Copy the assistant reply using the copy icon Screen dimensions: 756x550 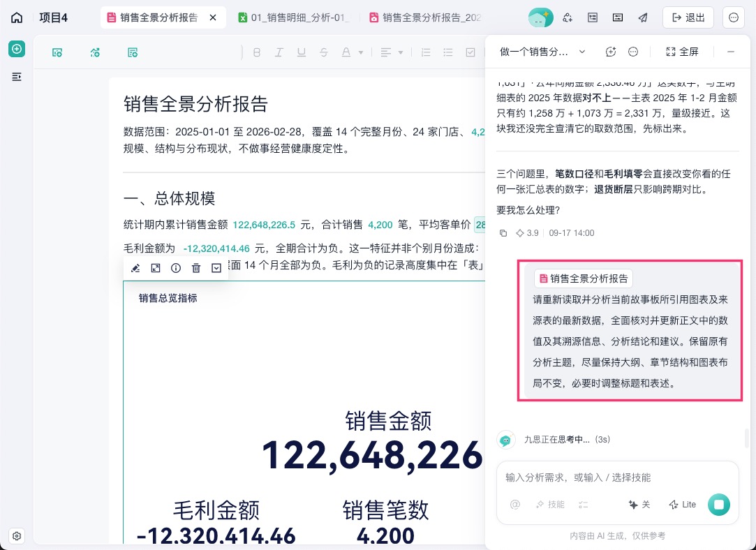tap(503, 233)
